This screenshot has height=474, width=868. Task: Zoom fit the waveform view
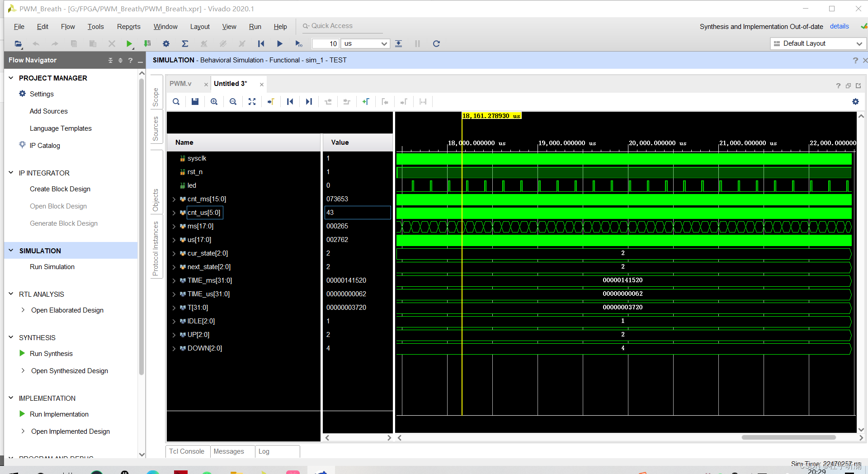(x=252, y=102)
